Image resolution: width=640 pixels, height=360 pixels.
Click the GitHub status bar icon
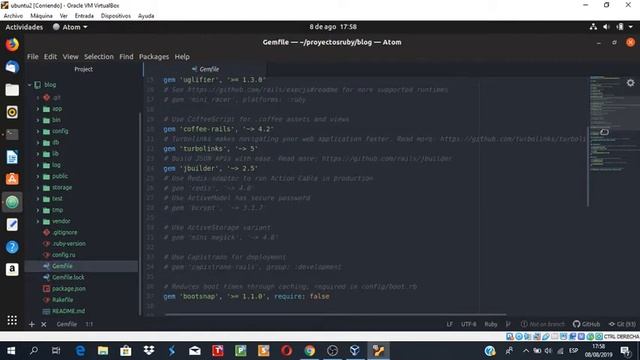(586, 324)
